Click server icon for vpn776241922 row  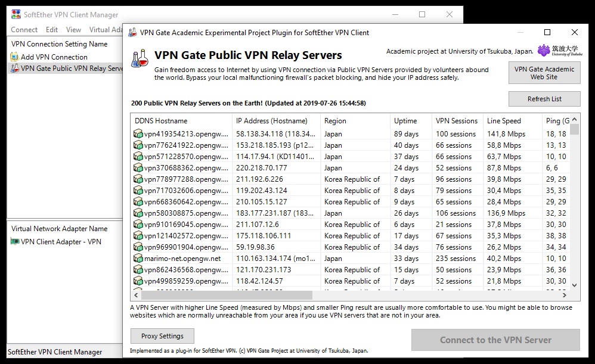(x=138, y=145)
